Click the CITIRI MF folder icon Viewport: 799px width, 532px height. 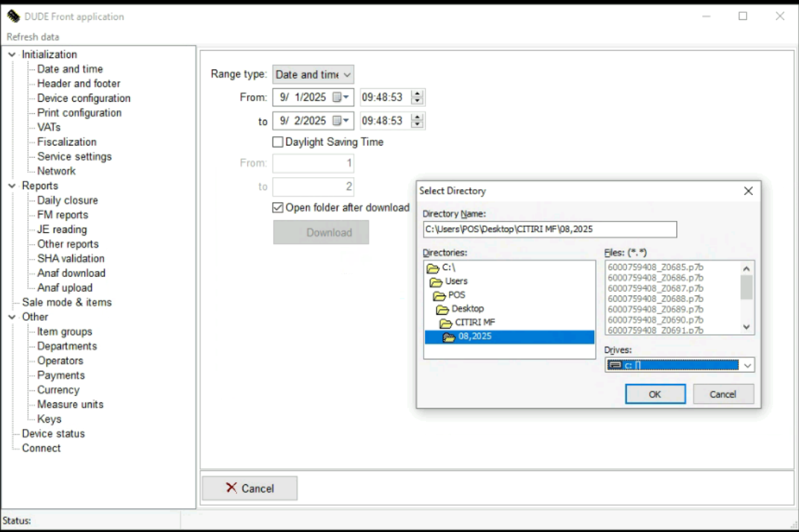pyautogui.click(x=445, y=323)
